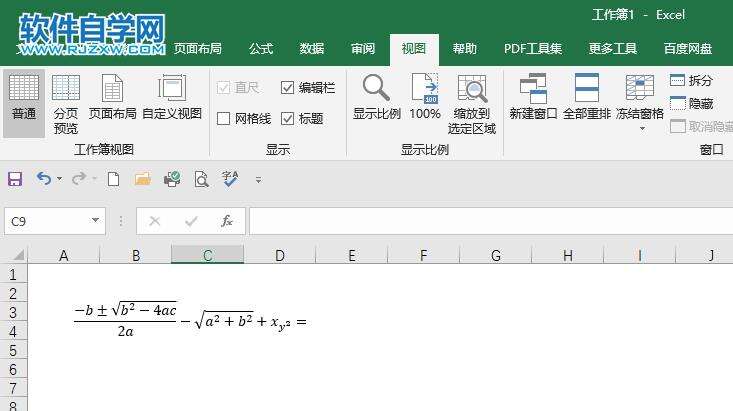Open a file via folder icon
Screen dimensions: 733x411
click(x=143, y=179)
